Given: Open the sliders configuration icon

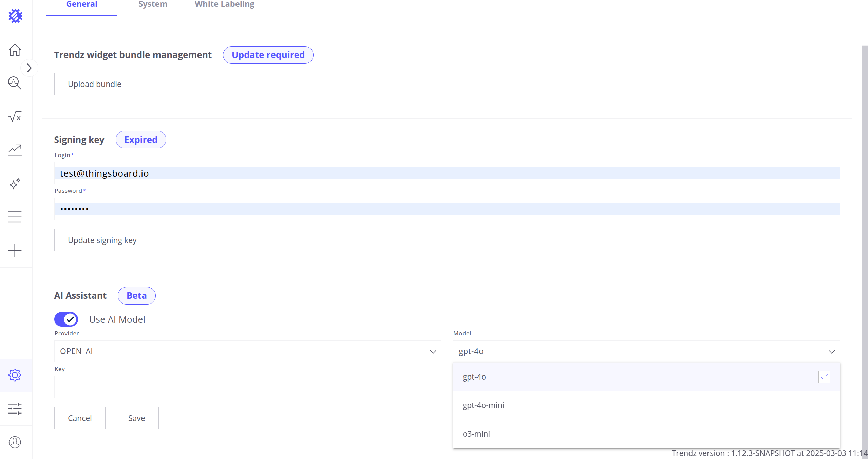Looking at the screenshot, I should [15, 408].
